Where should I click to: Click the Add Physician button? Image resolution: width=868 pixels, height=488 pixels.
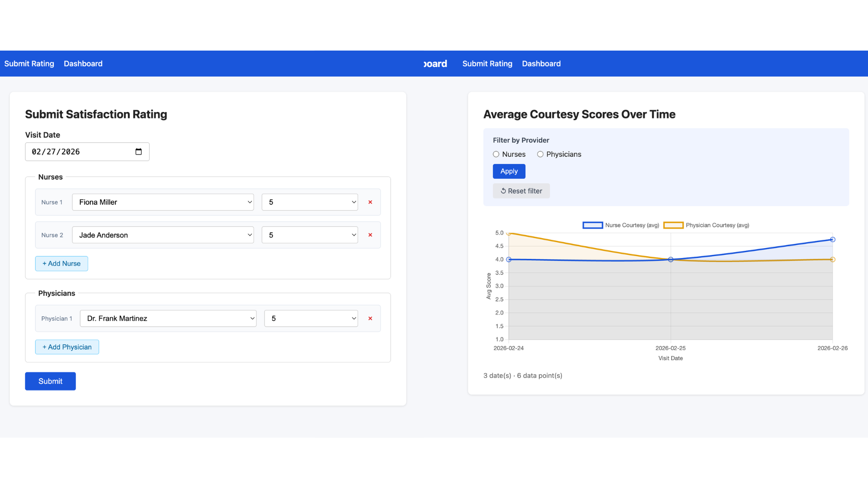[67, 347]
